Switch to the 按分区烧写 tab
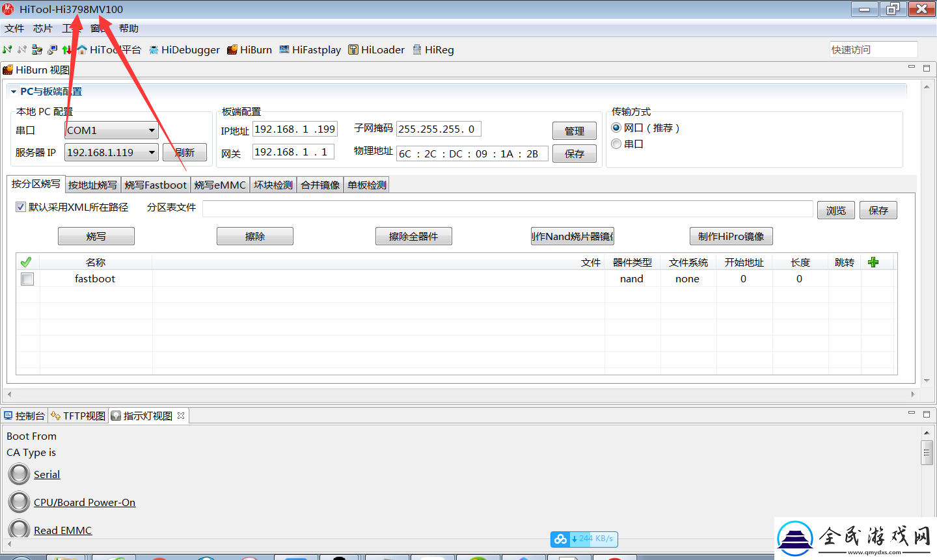 tap(36, 184)
